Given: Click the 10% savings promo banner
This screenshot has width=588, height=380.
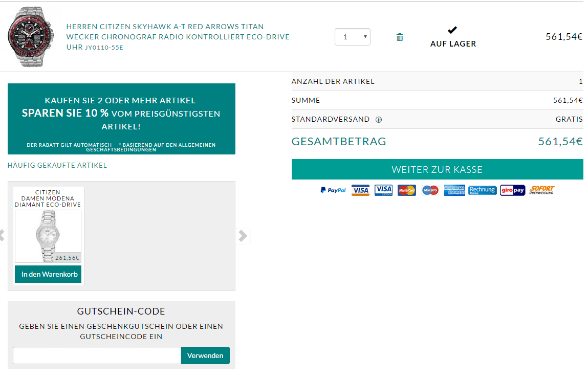Looking at the screenshot, I should (121, 119).
